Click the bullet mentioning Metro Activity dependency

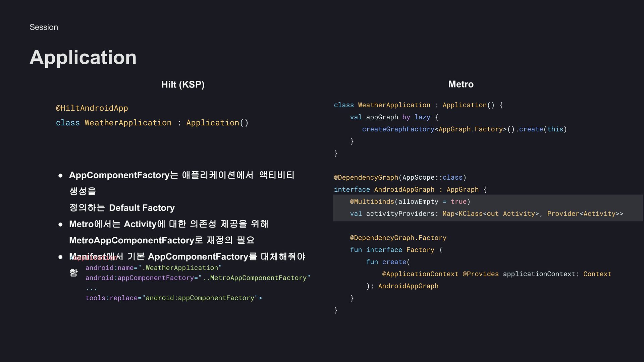tap(168, 224)
